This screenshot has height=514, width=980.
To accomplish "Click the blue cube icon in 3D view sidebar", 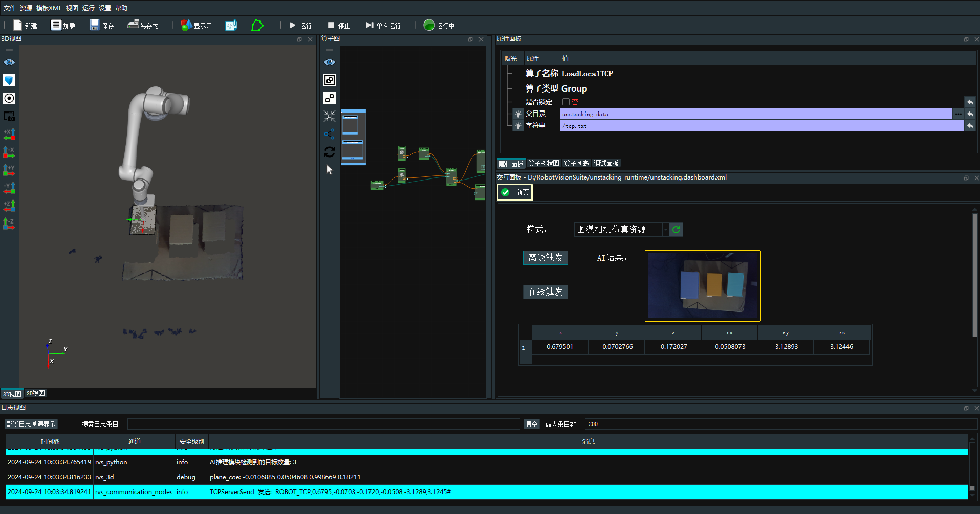I will (9, 80).
